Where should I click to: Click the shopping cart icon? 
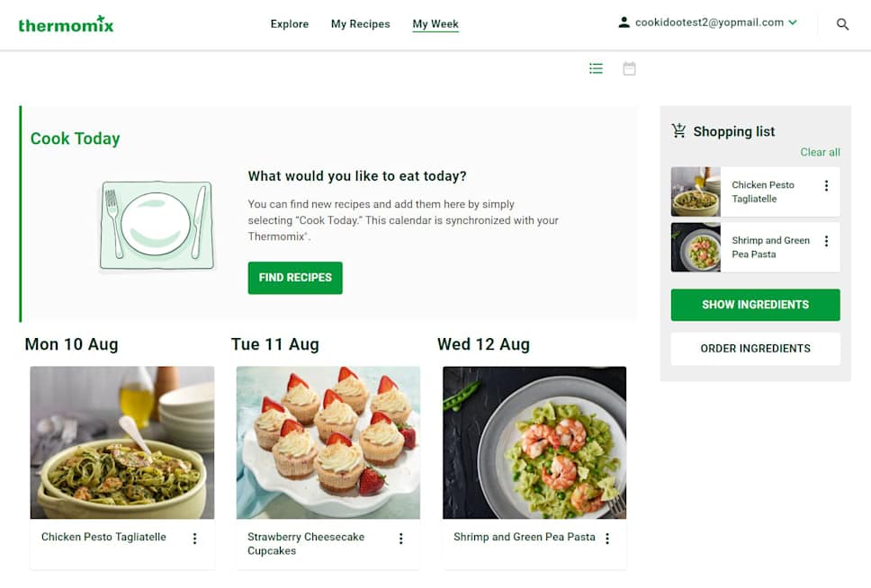[x=678, y=131]
